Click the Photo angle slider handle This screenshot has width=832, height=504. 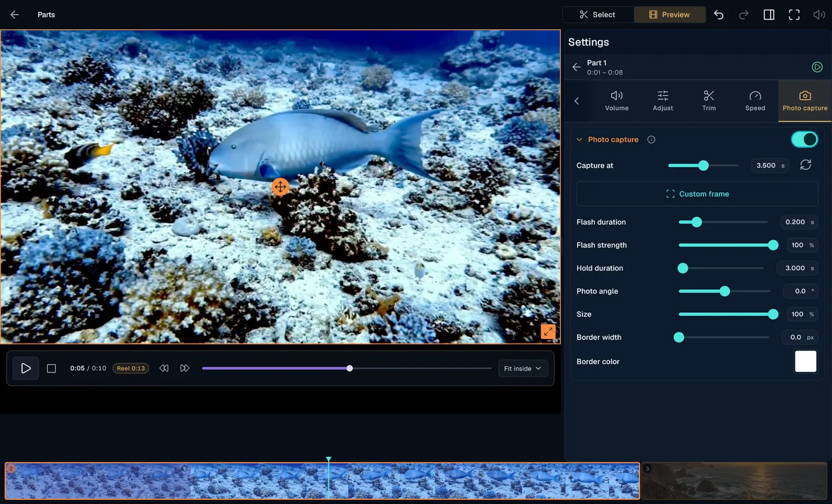pyautogui.click(x=725, y=292)
